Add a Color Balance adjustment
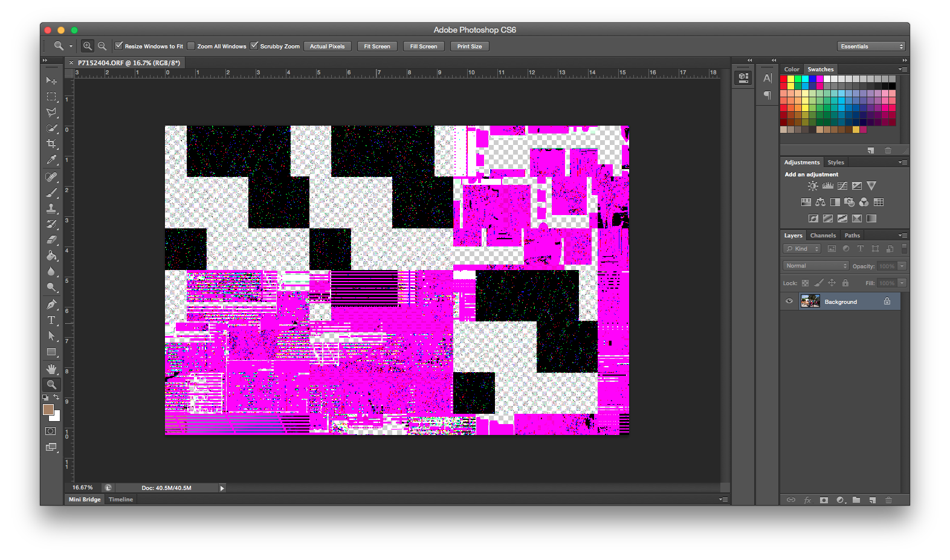Screen dimensions: 950x560 pos(820,202)
